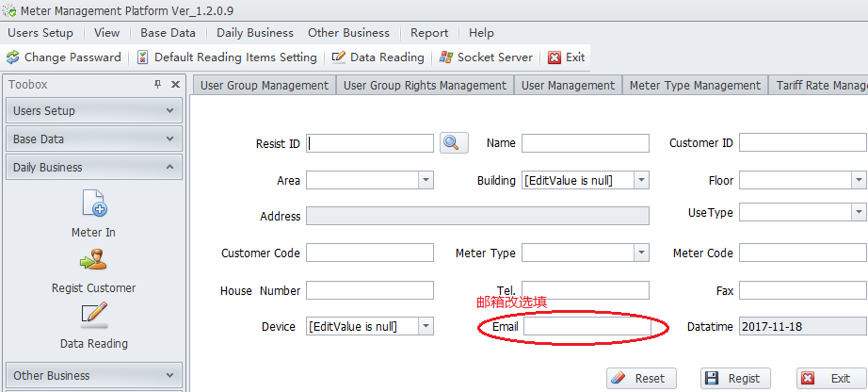Open Change Password from the toolbar
Viewport: 868px width, 392px height.
tap(63, 57)
